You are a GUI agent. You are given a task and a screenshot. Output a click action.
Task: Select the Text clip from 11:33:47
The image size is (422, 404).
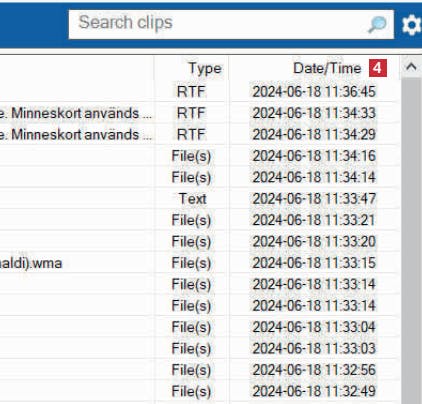click(199, 199)
